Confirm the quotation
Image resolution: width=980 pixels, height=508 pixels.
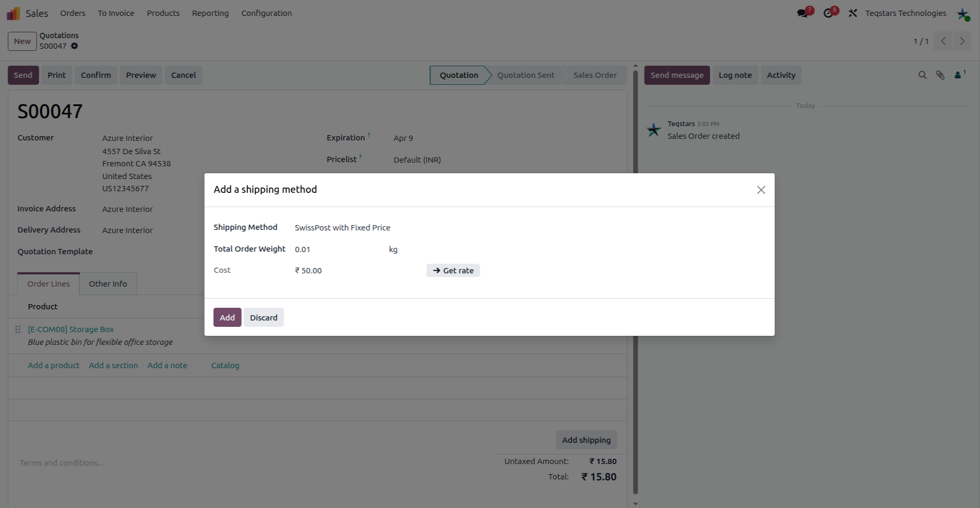point(96,75)
